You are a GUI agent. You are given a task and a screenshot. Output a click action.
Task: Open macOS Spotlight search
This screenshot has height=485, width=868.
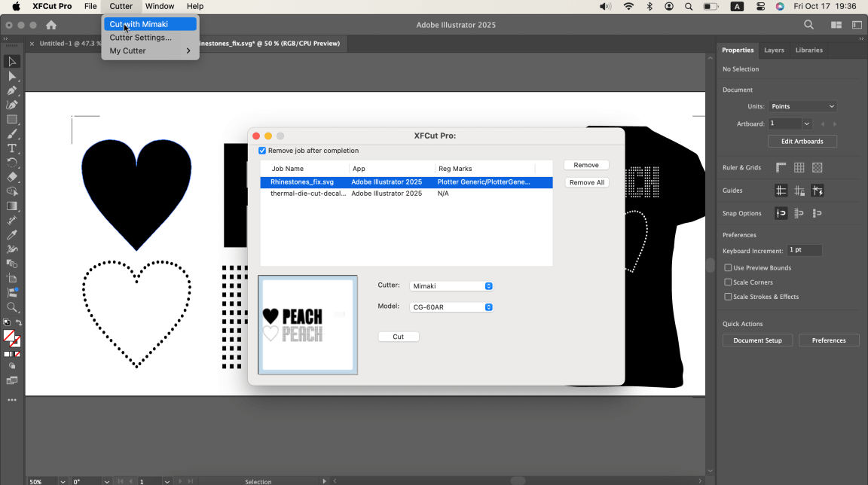(689, 7)
